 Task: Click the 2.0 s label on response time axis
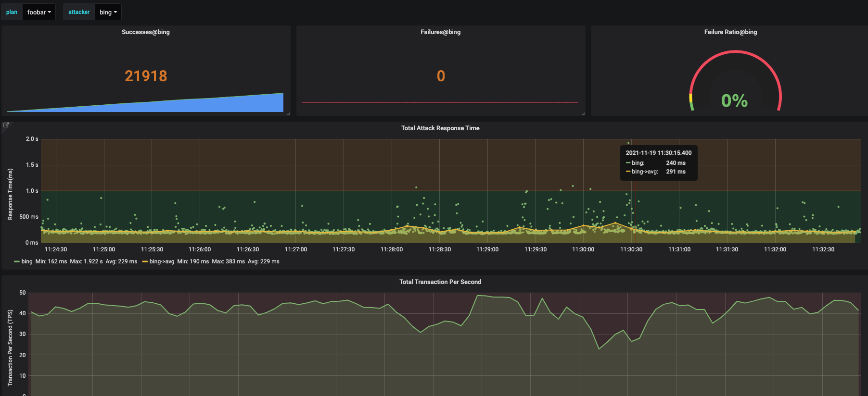32,139
